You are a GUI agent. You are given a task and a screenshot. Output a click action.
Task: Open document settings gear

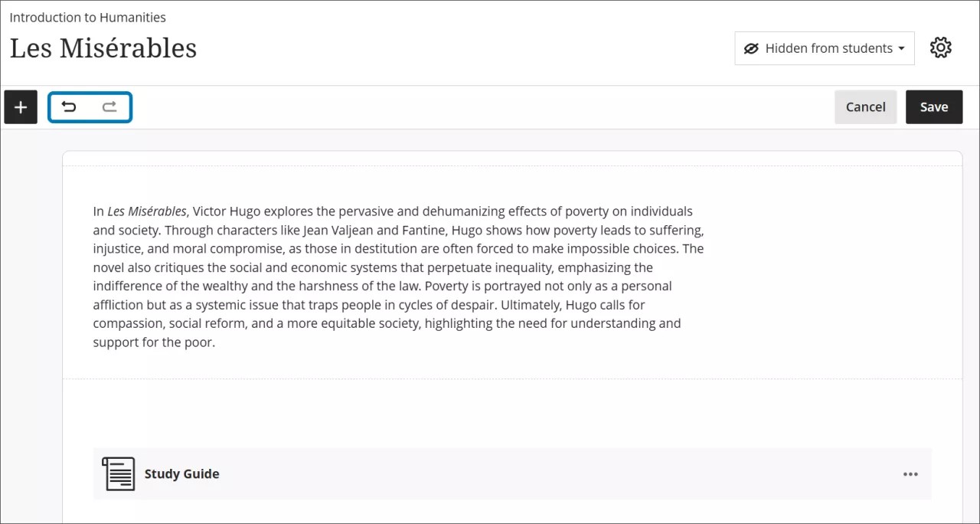click(x=940, y=48)
